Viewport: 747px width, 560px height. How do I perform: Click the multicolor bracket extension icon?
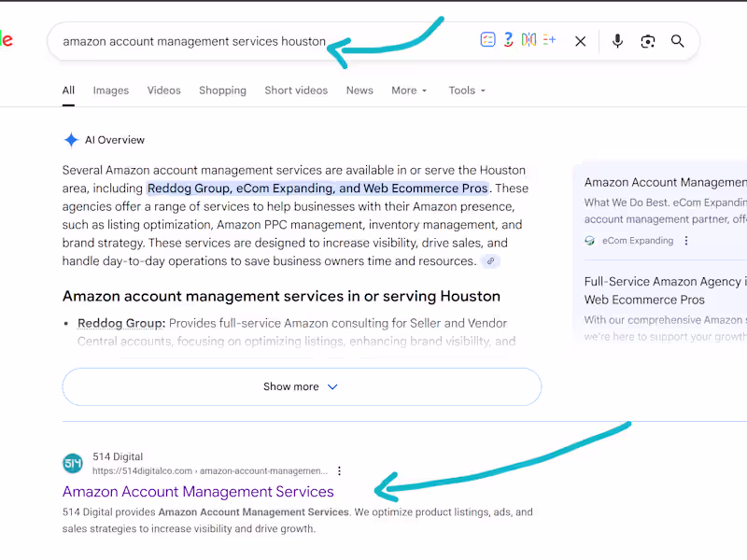pyautogui.click(x=529, y=39)
